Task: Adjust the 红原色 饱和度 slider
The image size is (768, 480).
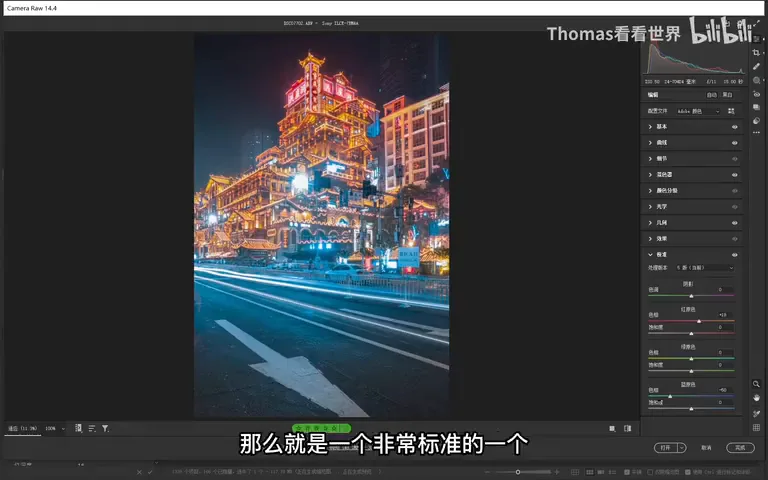Action: click(x=691, y=334)
